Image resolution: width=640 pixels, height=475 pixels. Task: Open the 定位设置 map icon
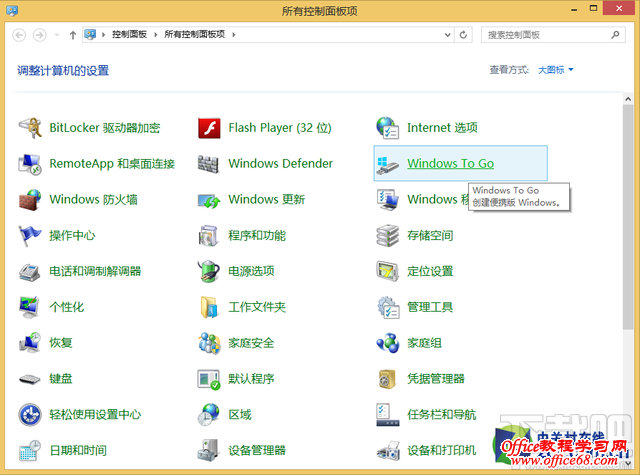tap(387, 271)
